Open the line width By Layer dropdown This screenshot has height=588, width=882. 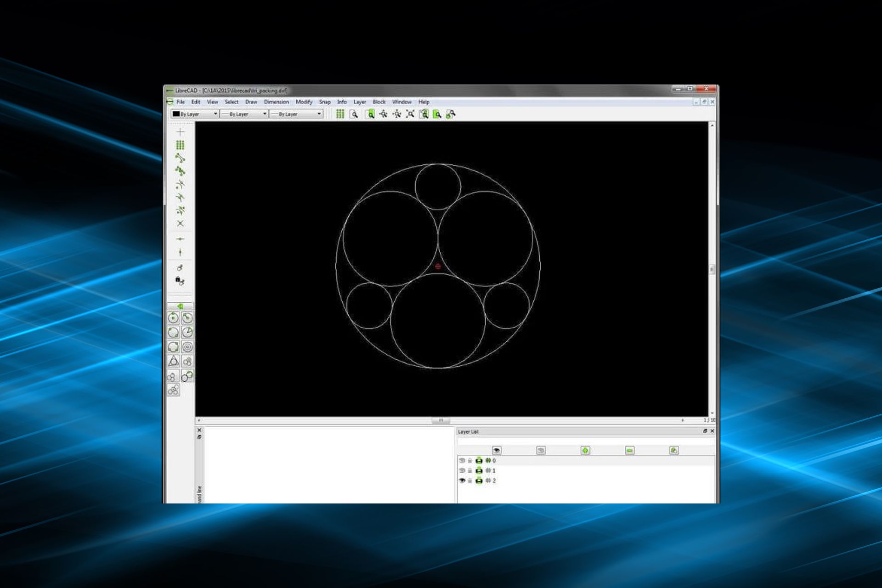click(244, 114)
